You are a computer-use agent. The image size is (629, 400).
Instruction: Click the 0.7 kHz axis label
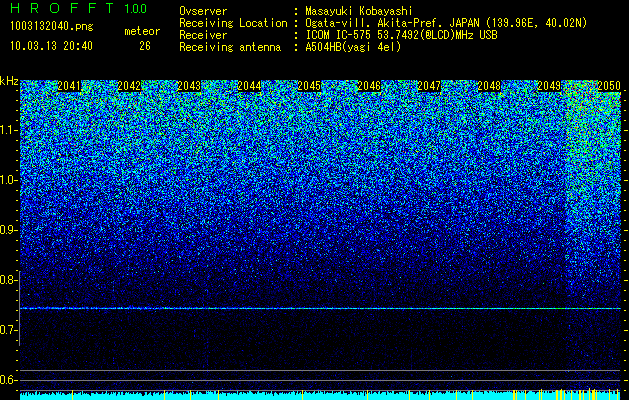[8, 330]
